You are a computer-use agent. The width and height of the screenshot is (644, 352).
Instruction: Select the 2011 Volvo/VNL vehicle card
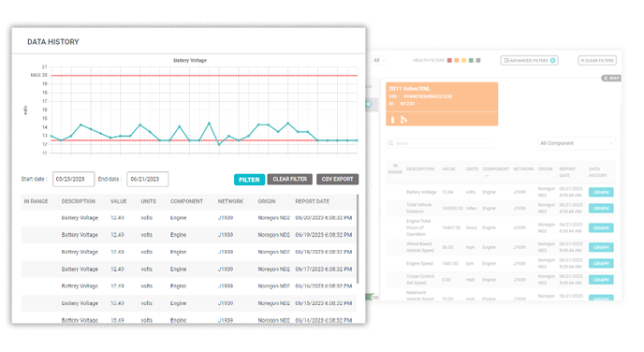(x=442, y=104)
